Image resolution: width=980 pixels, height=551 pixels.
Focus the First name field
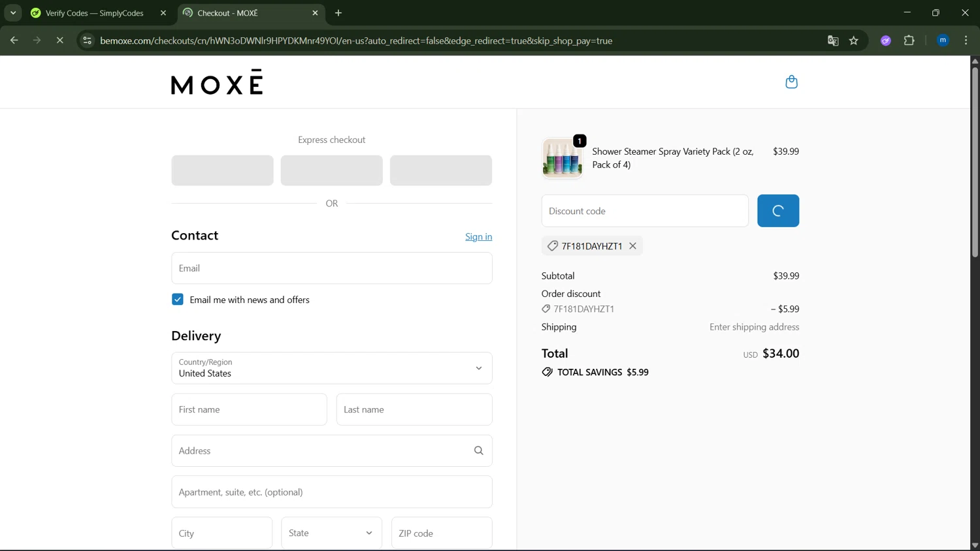pyautogui.click(x=249, y=409)
